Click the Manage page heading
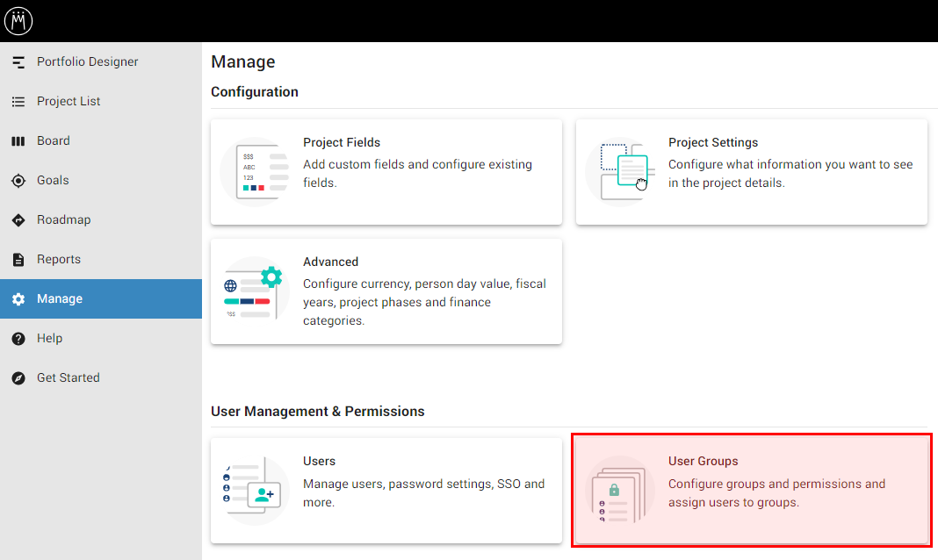Image resolution: width=938 pixels, height=560 pixels. 243,61
